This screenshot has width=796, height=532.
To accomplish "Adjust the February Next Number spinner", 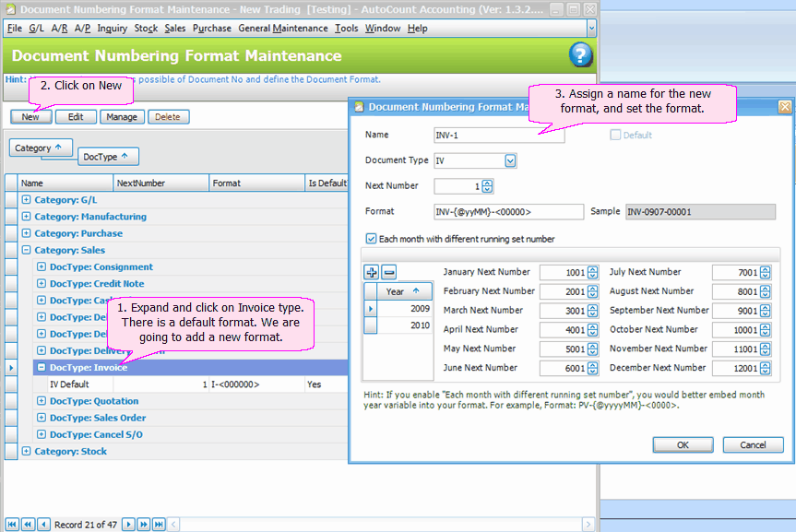I will pyautogui.click(x=592, y=292).
